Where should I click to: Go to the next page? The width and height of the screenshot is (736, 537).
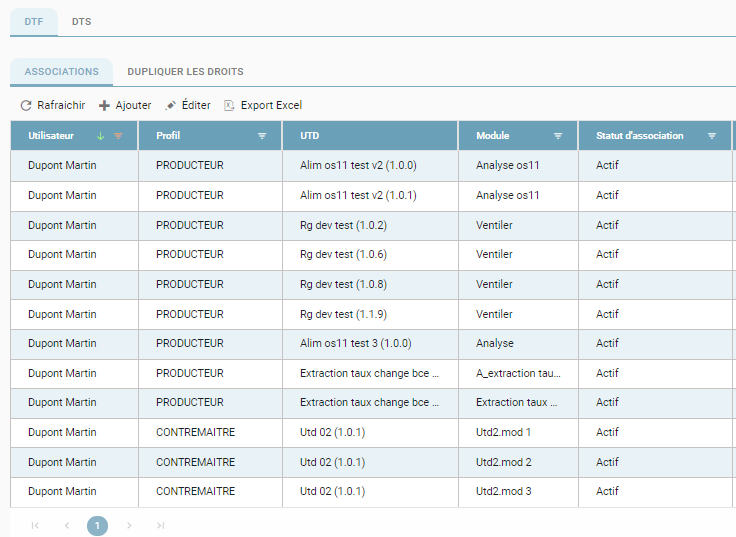point(129,525)
